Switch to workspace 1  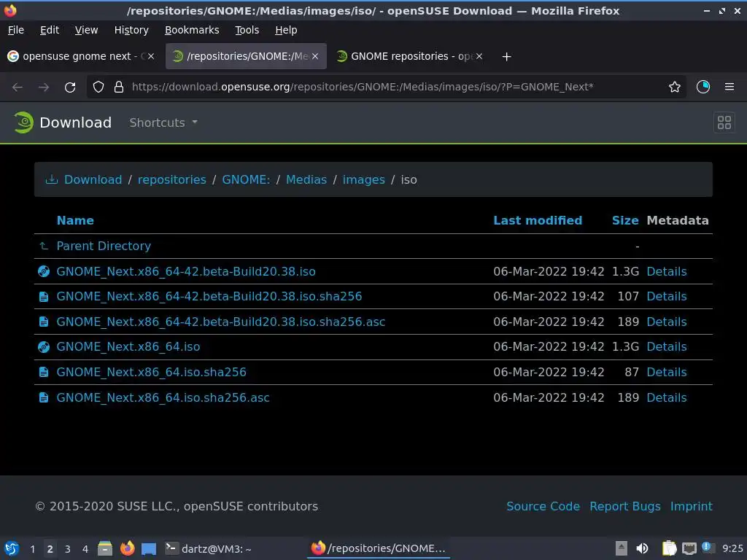click(32, 549)
